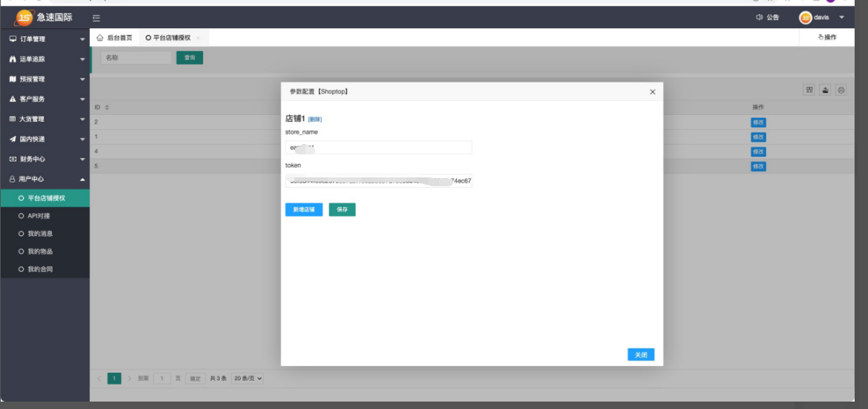Open the 20条/页 page size dropdown
868x409 pixels.
pyautogui.click(x=248, y=379)
